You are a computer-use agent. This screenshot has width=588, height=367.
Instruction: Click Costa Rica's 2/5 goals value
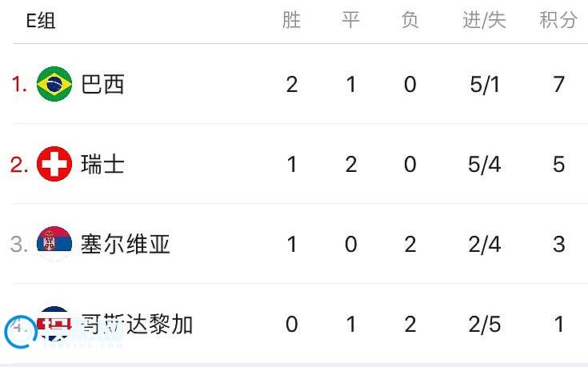click(484, 324)
